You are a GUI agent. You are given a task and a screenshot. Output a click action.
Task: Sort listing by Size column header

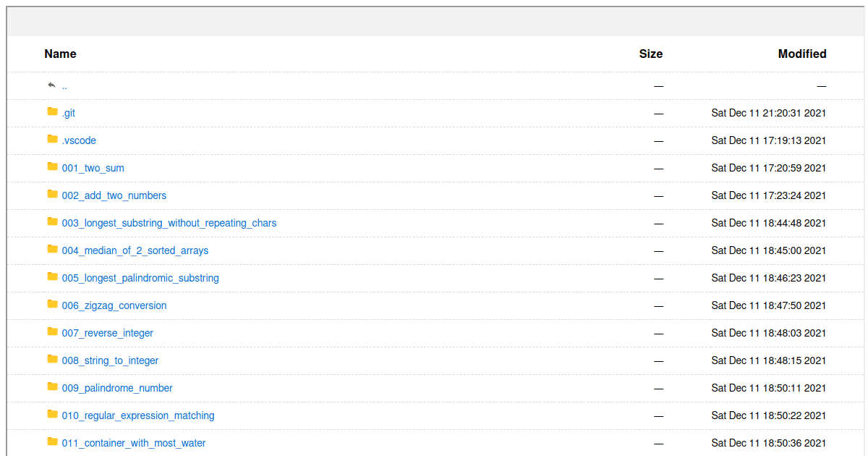[650, 54]
